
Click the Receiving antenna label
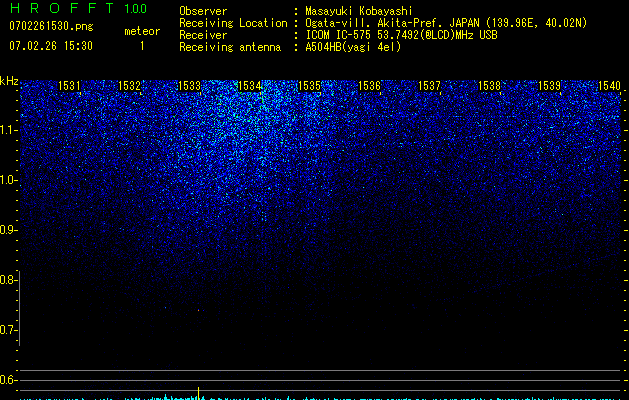[x=230, y=47]
